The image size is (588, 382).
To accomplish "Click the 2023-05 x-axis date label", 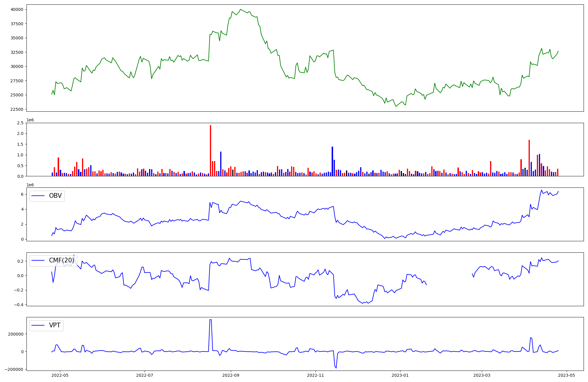I will coord(567,375).
